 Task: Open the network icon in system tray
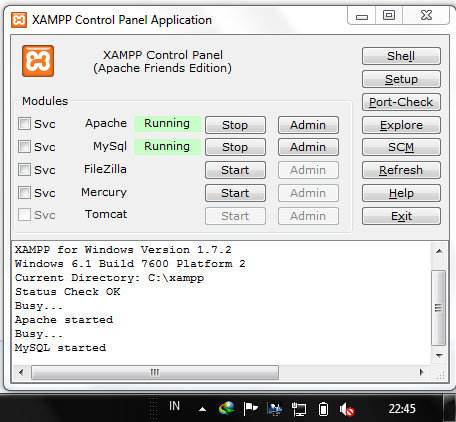tap(299, 409)
